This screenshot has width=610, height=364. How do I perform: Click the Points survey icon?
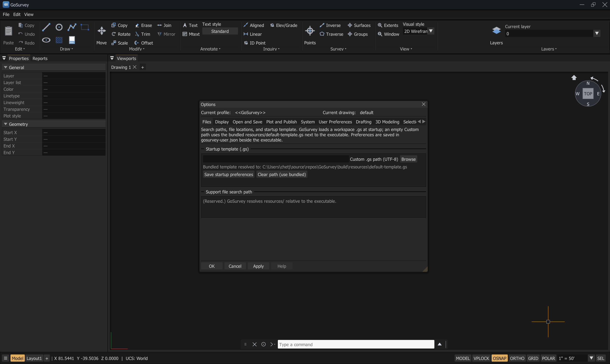pyautogui.click(x=310, y=31)
